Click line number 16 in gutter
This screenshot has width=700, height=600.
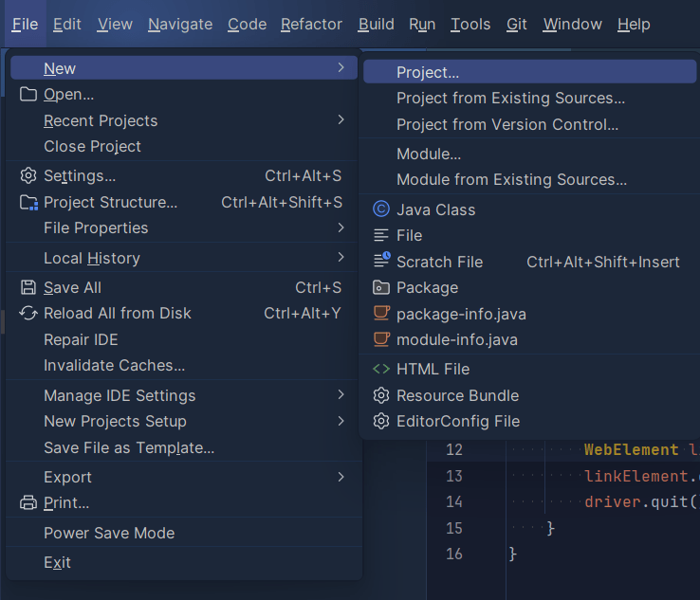tap(454, 555)
